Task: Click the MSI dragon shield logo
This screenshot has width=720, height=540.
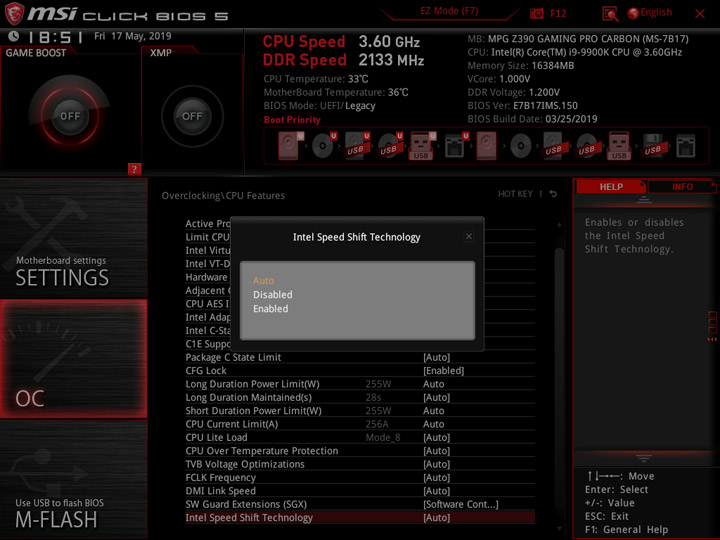Action: click(14, 13)
